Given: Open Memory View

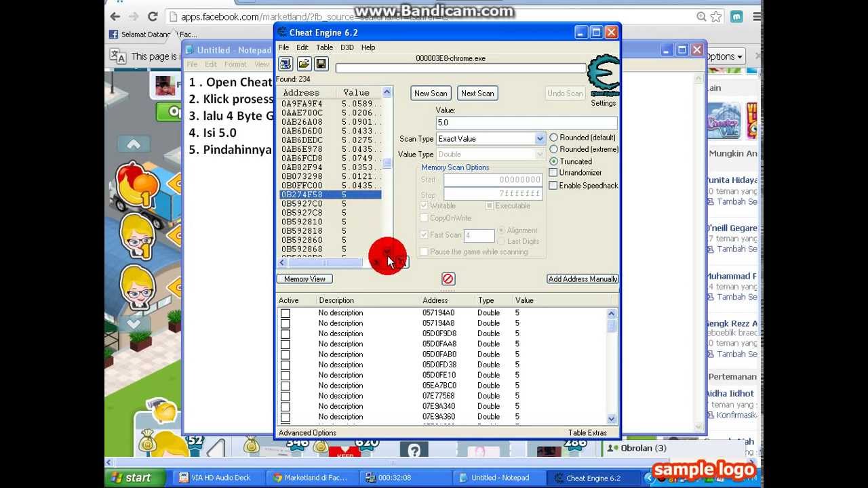Looking at the screenshot, I should tap(304, 279).
